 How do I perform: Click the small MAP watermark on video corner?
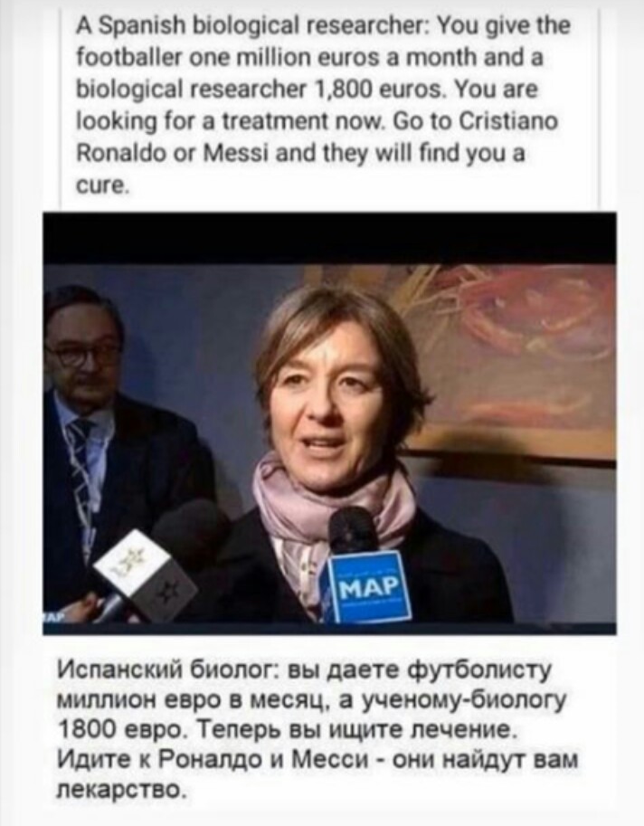(x=52, y=617)
